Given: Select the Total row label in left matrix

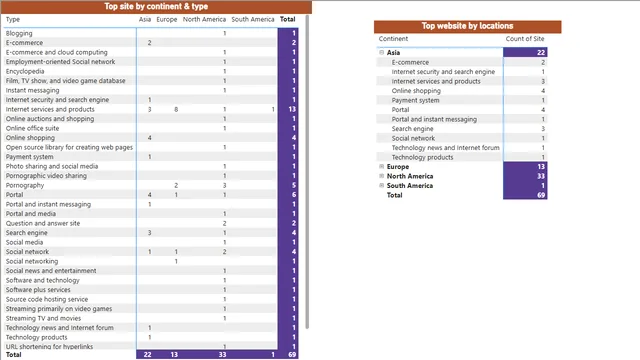Looking at the screenshot, I should coord(13,355).
